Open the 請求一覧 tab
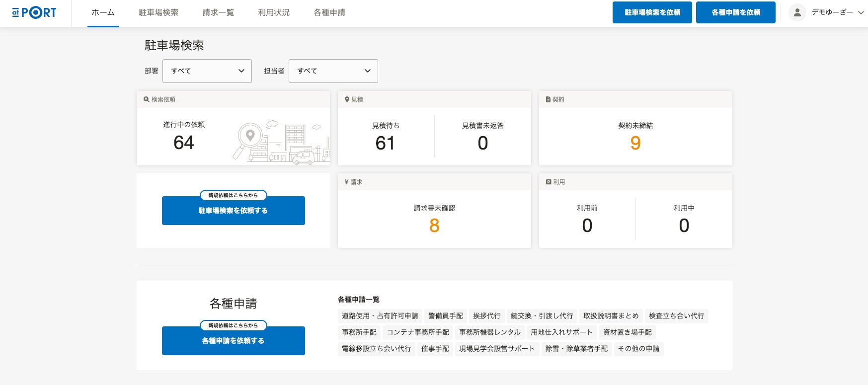Screen dimensions: 868x385 [x=218, y=12]
